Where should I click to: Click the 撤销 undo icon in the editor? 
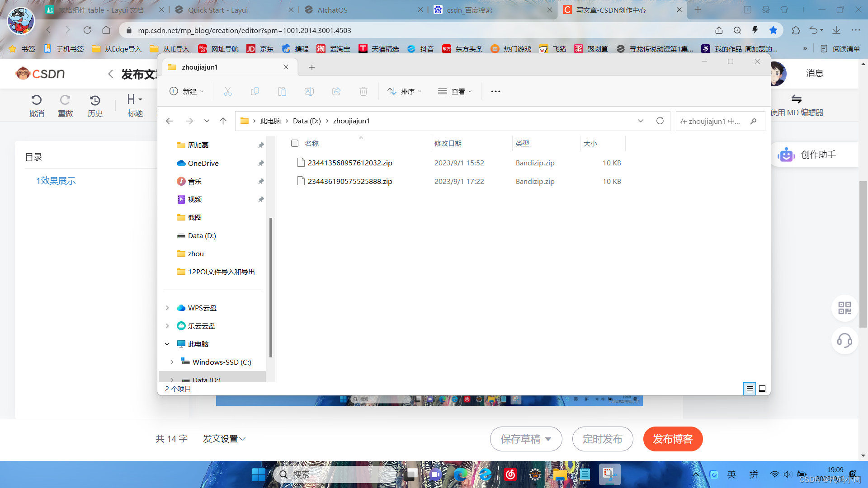point(36,105)
